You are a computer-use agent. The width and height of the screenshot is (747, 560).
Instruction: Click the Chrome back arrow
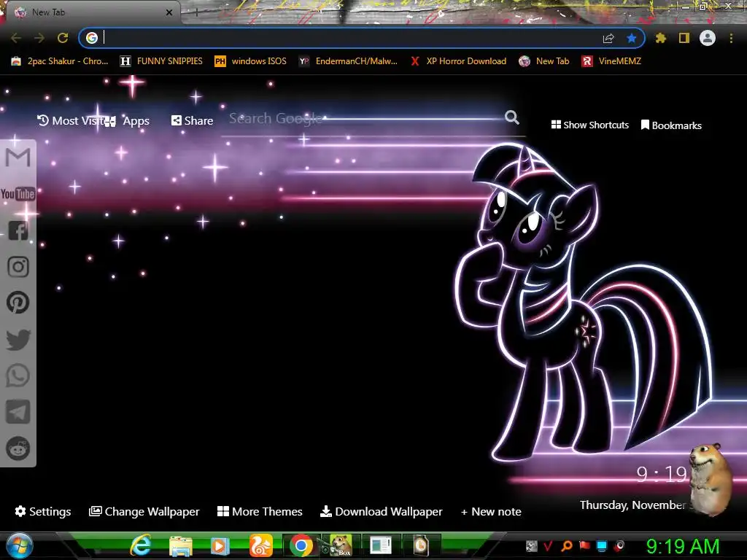pos(16,38)
